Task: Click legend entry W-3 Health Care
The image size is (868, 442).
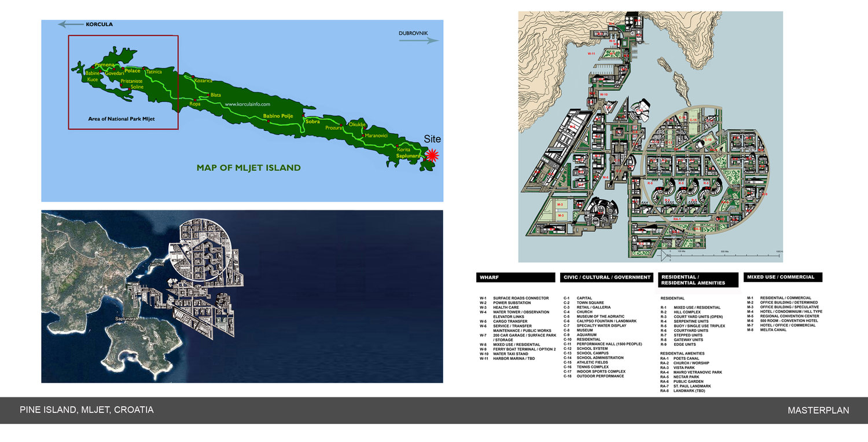Action: [x=499, y=308]
